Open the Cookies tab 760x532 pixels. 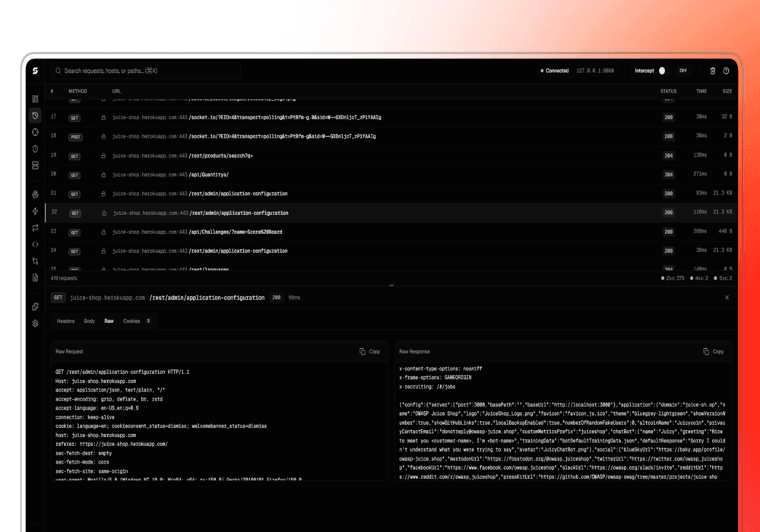click(x=136, y=321)
